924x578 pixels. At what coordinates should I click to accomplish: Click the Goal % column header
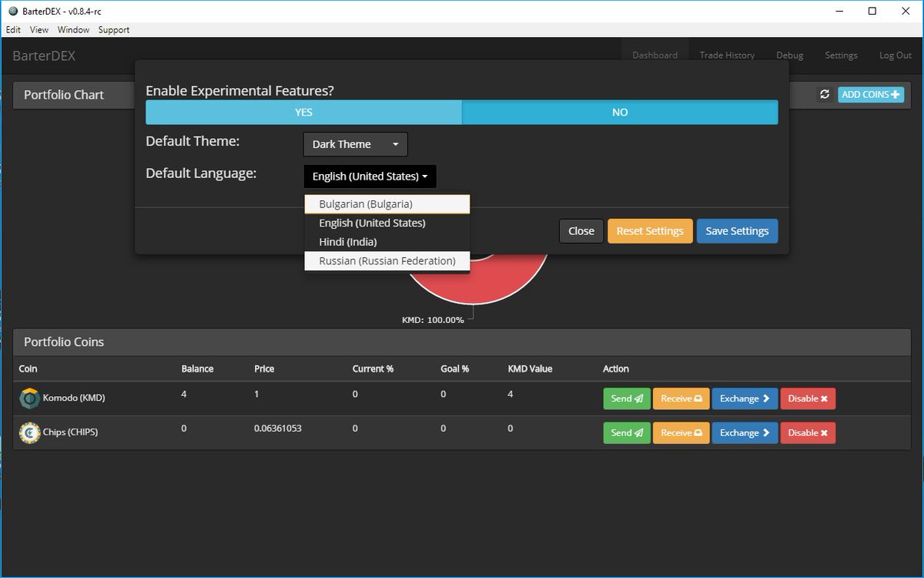[x=454, y=369]
